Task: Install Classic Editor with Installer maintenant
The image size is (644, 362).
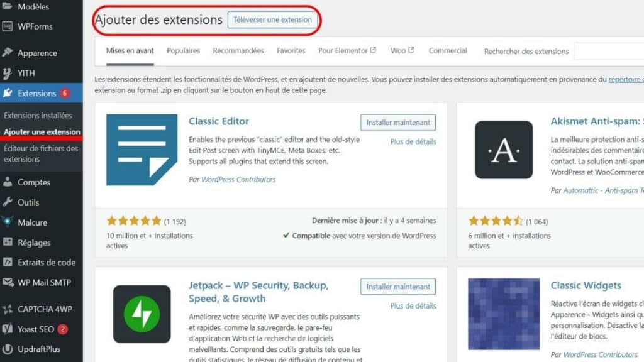Action: pyautogui.click(x=398, y=123)
